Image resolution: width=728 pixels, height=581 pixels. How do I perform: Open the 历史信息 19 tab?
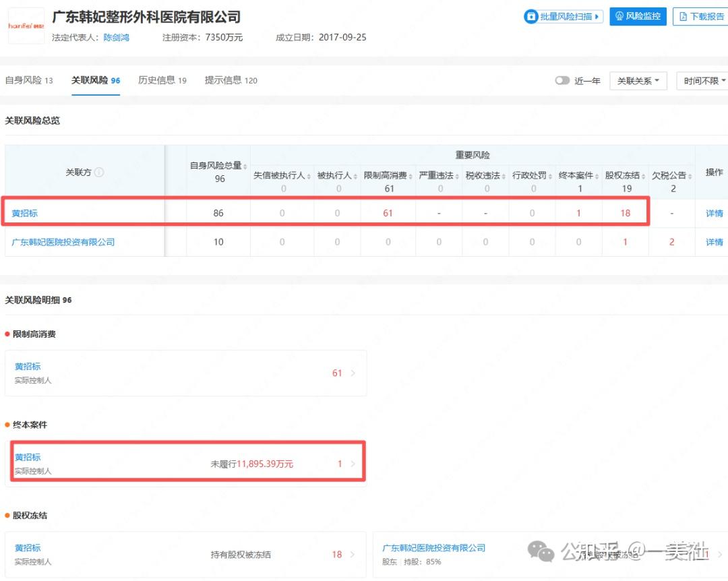click(162, 80)
